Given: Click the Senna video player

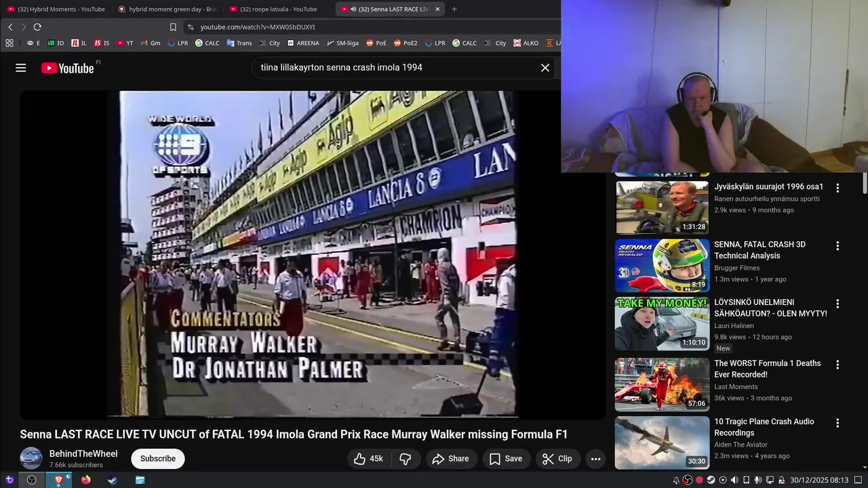Looking at the screenshot, I should 313,254.
